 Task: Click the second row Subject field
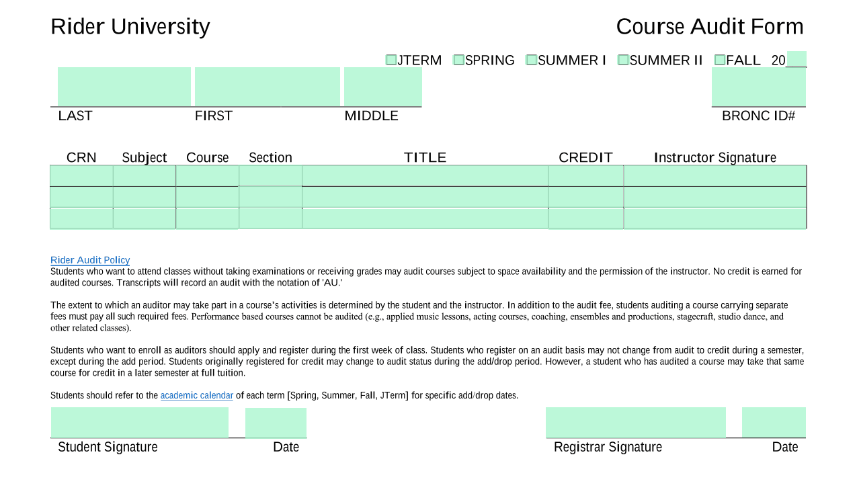(145, 197)
